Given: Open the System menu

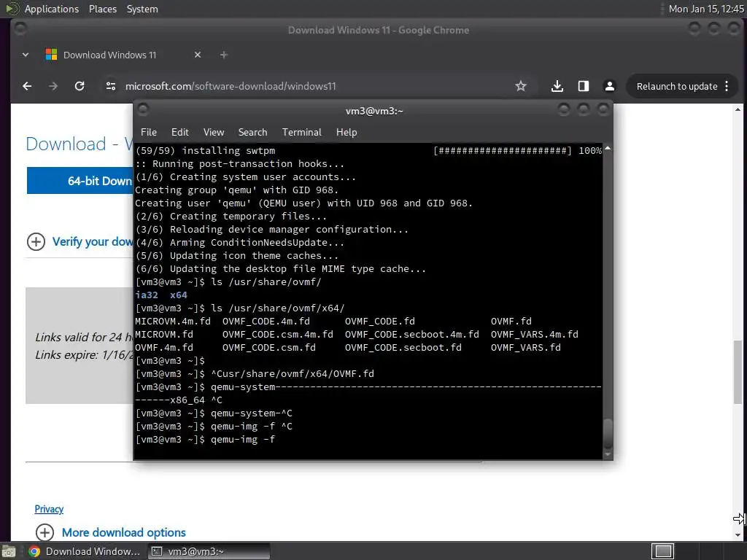Looking at the screenshot, I should coord(142,9).
